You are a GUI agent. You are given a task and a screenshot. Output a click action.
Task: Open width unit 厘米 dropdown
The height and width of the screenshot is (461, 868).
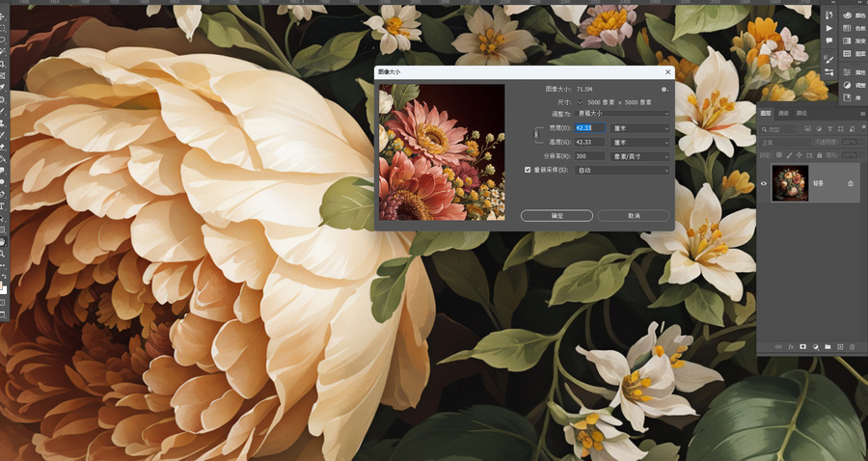point(640,128)
